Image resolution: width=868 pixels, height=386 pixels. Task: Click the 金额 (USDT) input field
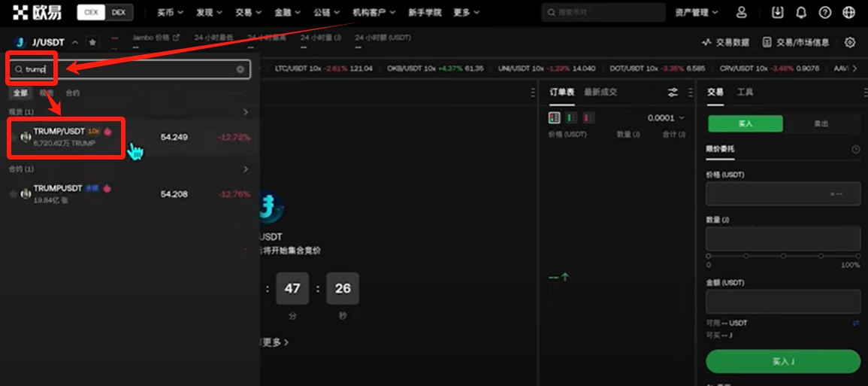click(783, 302)
